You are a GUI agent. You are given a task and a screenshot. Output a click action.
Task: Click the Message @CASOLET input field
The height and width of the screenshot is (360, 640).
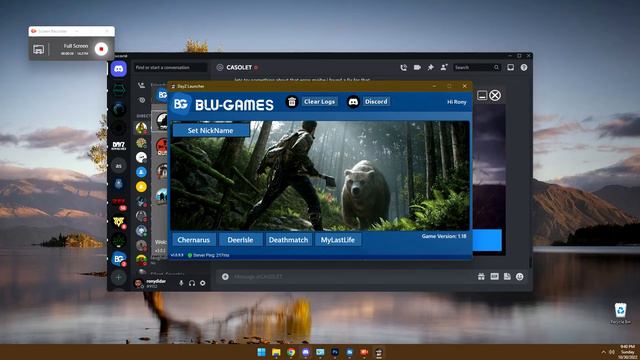(x=351, y=277)
